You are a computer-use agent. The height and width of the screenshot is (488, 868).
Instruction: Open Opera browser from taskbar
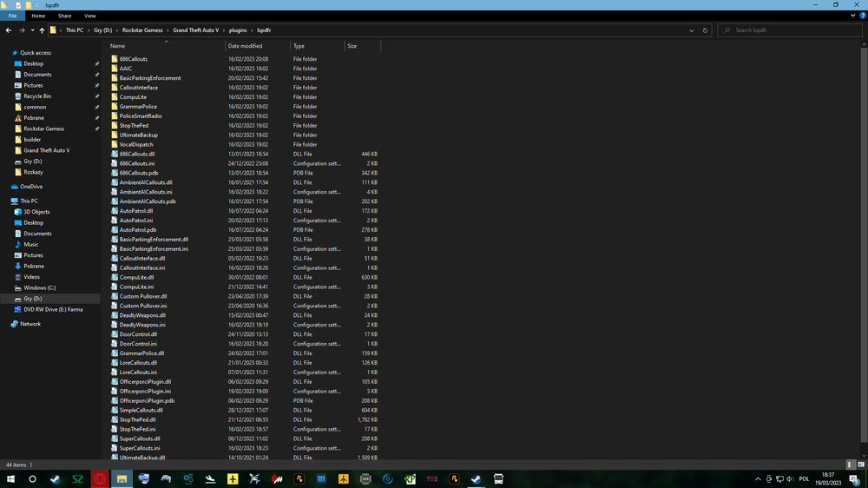click(100, 479)
